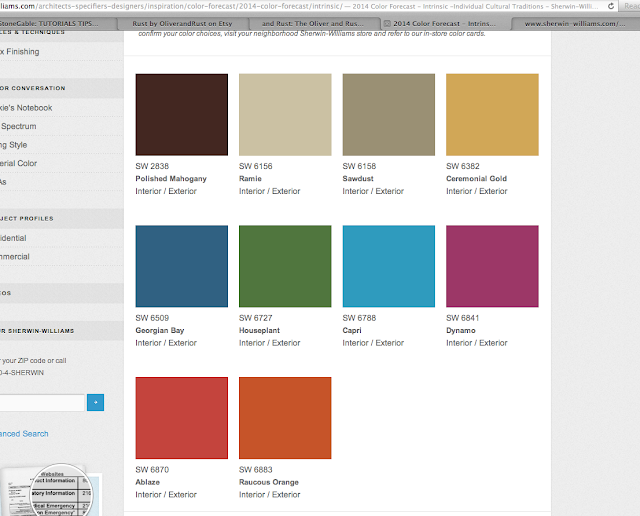Click the magnified document thumbnail image
640x516 pixels.
51,490
